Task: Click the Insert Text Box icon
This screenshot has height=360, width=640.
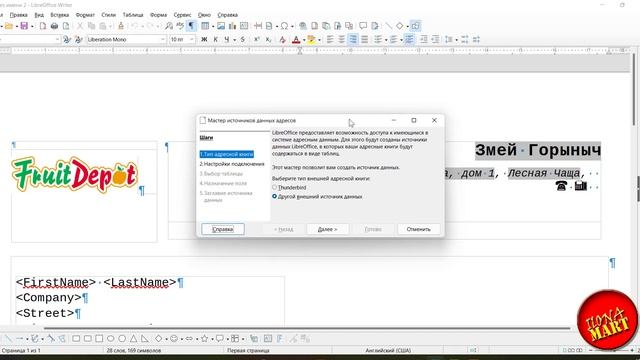Action: pyautogui.click(x=244, y=26)
